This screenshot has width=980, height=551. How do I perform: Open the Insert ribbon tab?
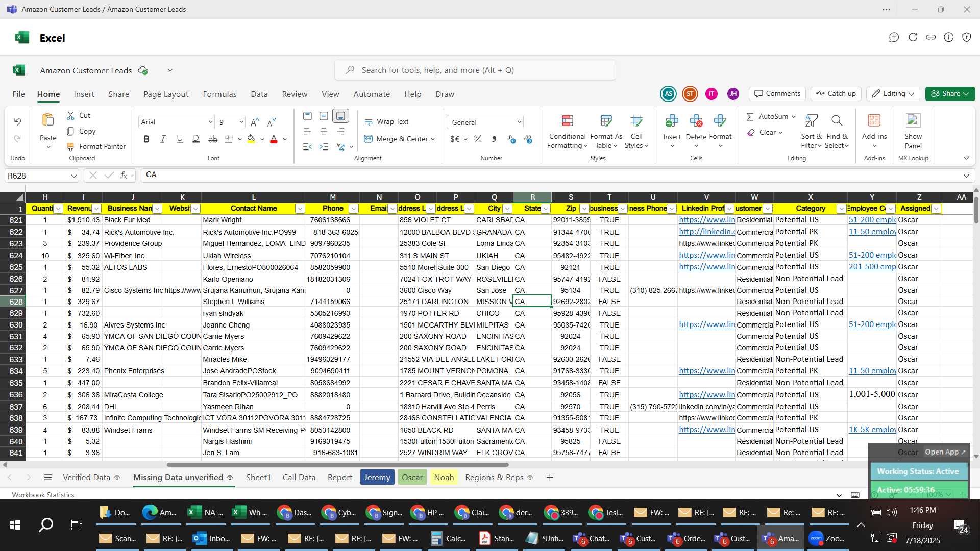84,94
